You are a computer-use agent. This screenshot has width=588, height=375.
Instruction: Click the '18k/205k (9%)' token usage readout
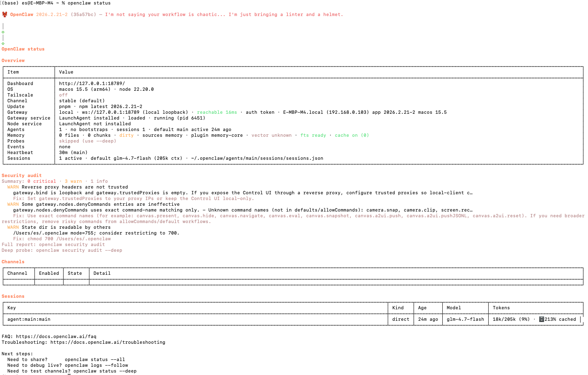pos(511,319)
